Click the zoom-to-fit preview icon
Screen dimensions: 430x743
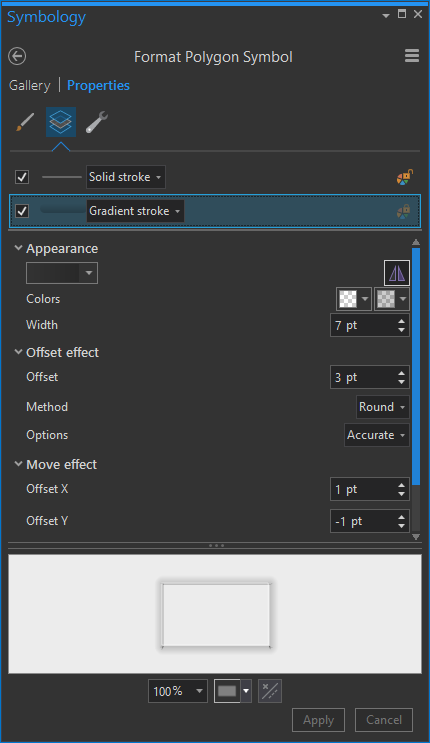click(270, 691)
